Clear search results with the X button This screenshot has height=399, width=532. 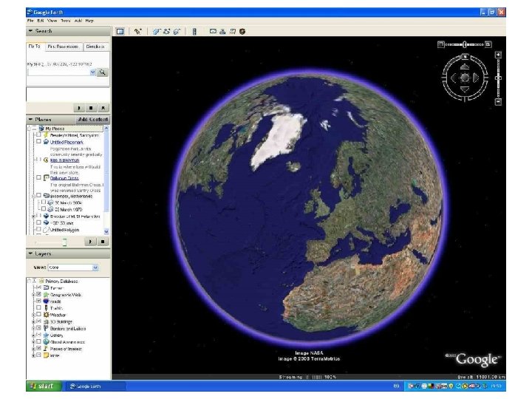click(x=103, y=108)
